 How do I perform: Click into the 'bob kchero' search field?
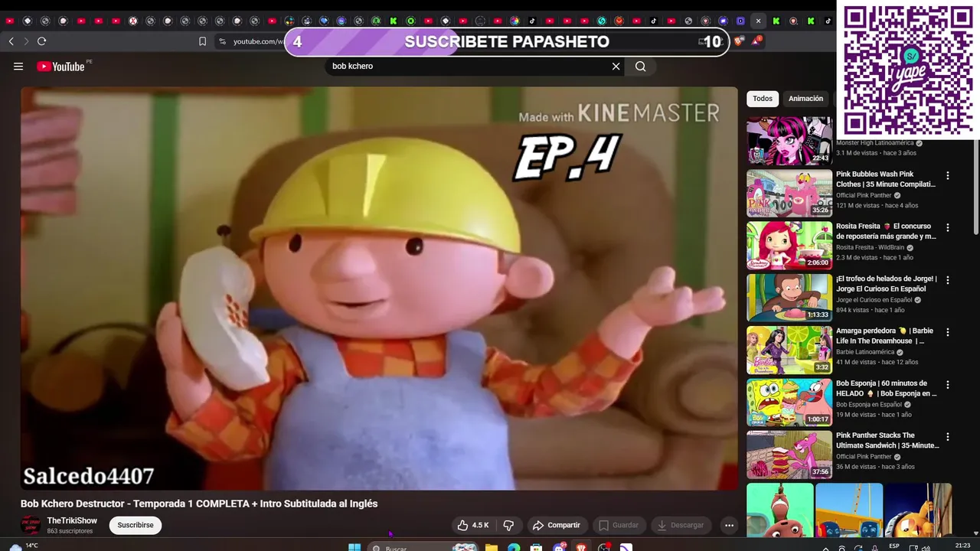(x=467, y=67)
